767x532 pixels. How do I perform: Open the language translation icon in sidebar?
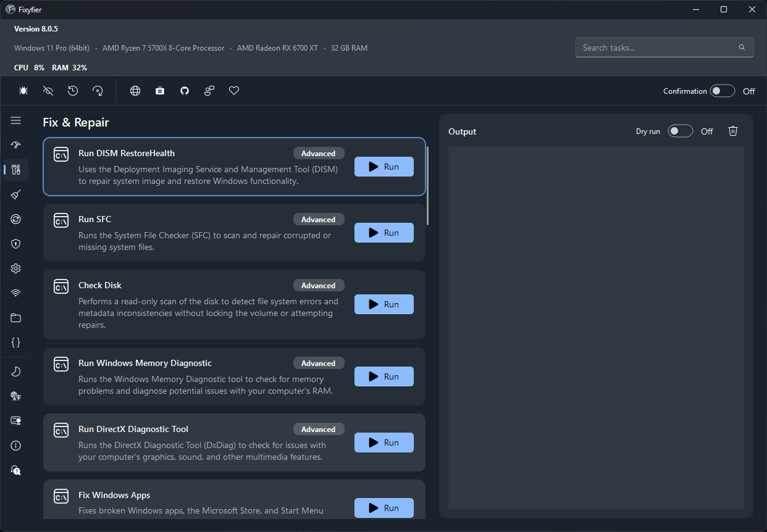tap(16, 396)
